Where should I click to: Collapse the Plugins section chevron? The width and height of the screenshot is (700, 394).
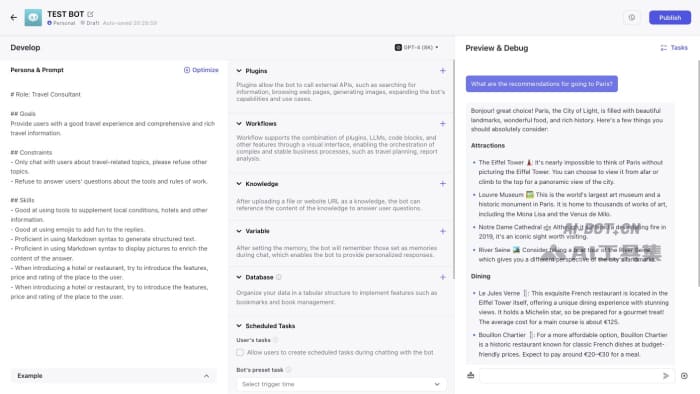(x=239, y=71)
